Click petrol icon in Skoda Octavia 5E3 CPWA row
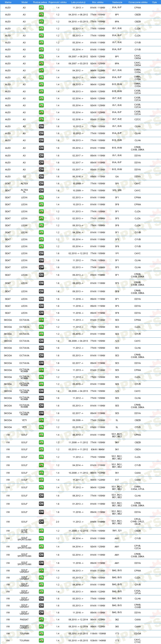Viewport: 161px width, 644px height. (x=41, y=320)
